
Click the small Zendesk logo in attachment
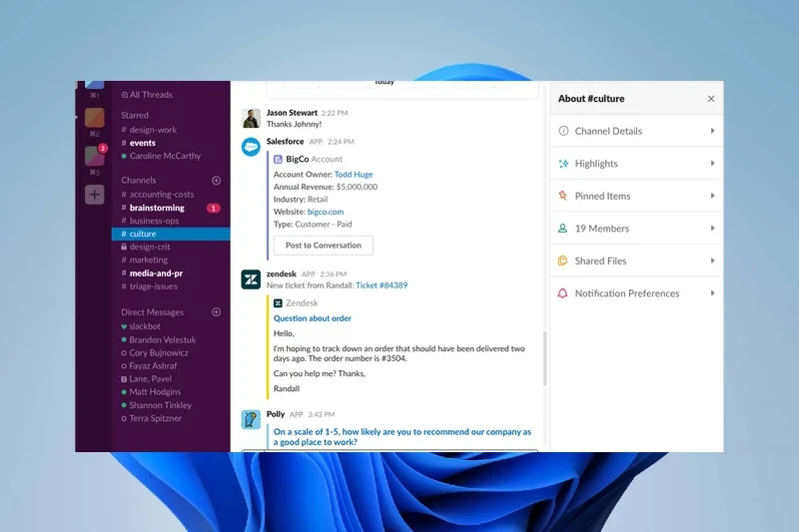(278, 303)
